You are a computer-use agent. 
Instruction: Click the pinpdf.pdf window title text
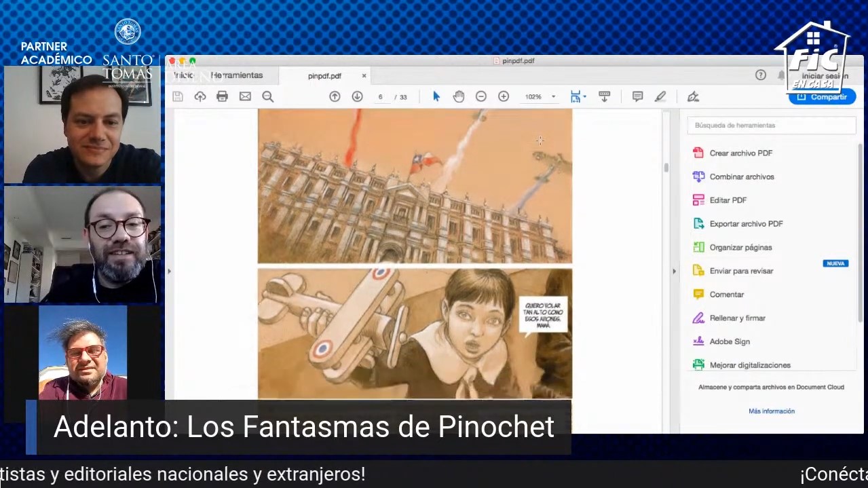(518, 60)
